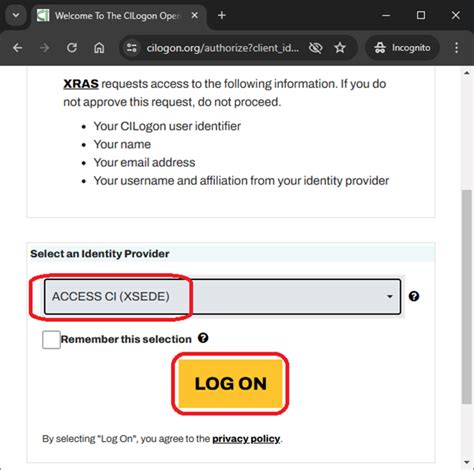Open the tab search dropdown arrow
474x470 pixels.
[x=16, y=15]
